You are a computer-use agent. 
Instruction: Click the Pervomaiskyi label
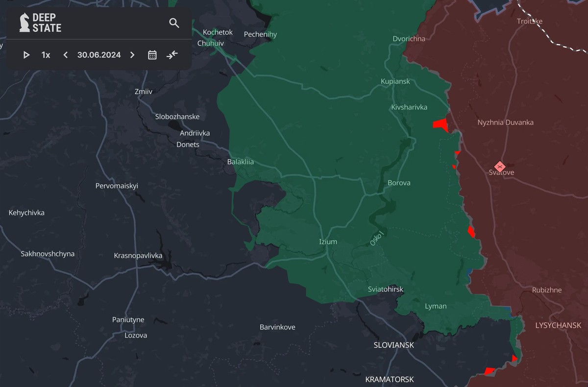point(117,186)
